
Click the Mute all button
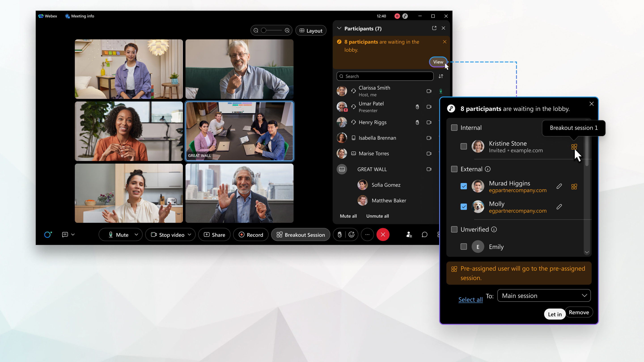pos(348,216)
